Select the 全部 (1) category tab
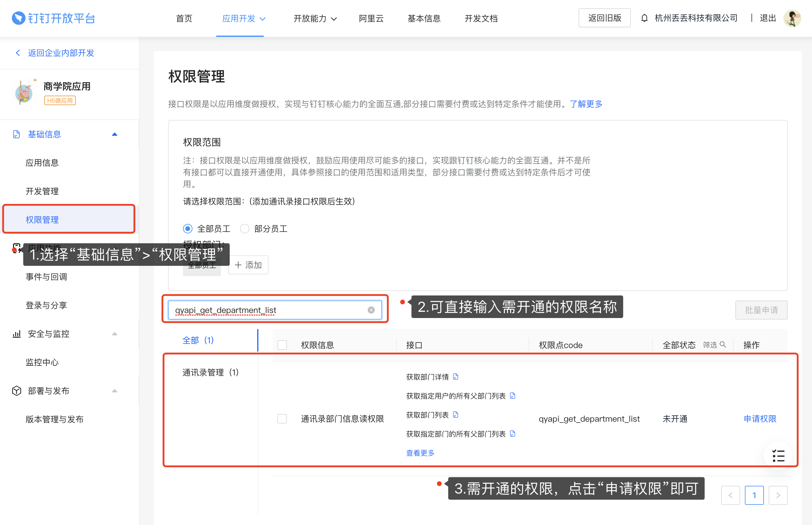 coord(198,340)
